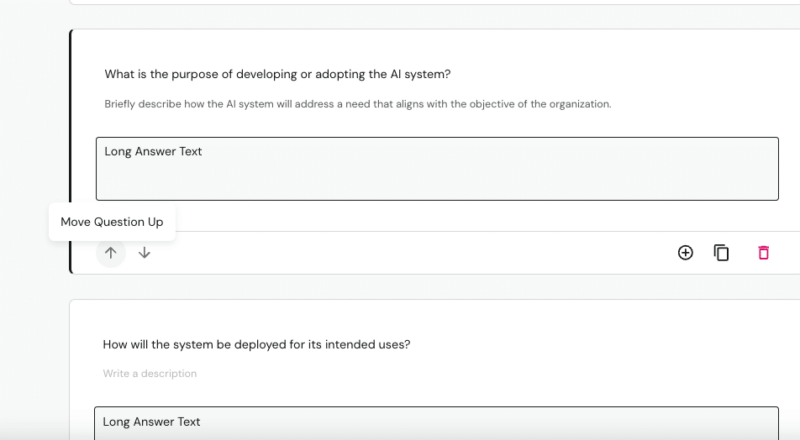Delete the question with red trash icon
Screen dimensions: 800x440
[763, 253]
